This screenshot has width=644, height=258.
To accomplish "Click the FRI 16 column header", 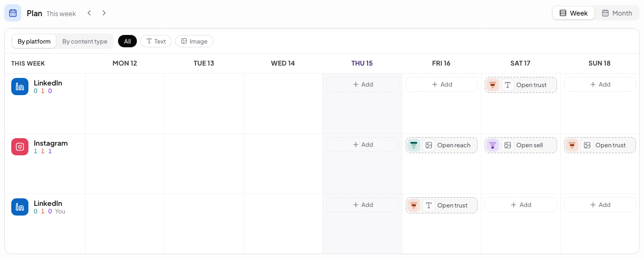I will pyautogui.click(x=441, y=63).
